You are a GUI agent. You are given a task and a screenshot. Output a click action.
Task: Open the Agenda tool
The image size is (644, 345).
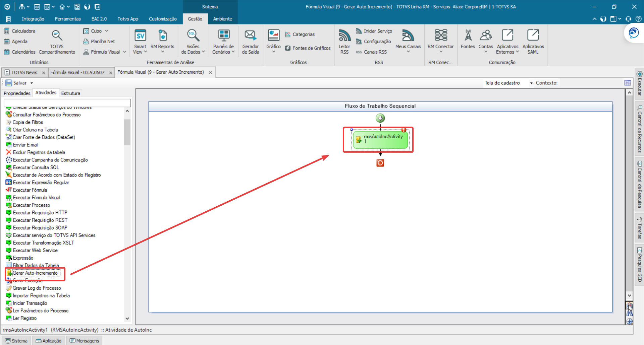click(x=16, y=42)
